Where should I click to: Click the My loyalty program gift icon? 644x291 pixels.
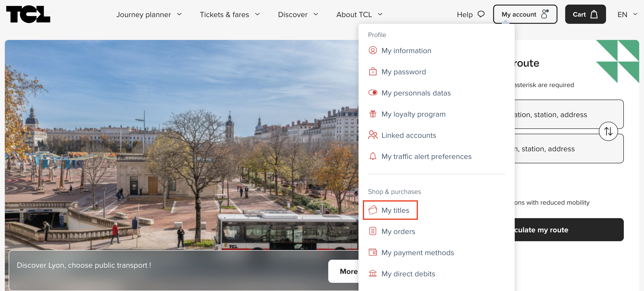pos(373,114)
